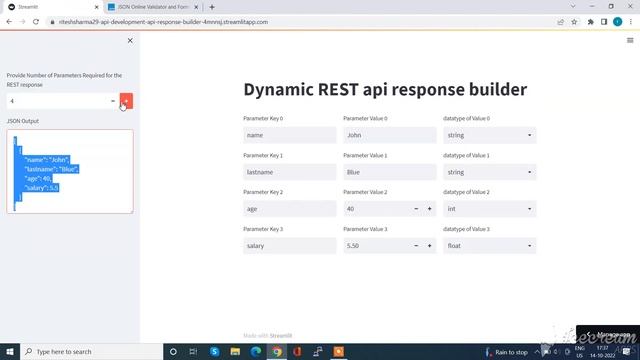Click the number of parameters input showing 4
The height and width of the screenshot is (360, 640).
click(57, 101)
